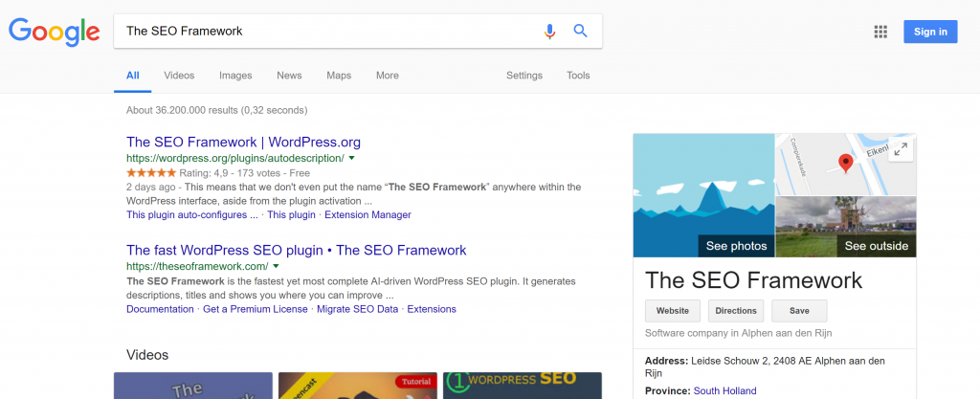Open the Tutorial video thumbnail
980x399 pixels.
tap(358, 386)
